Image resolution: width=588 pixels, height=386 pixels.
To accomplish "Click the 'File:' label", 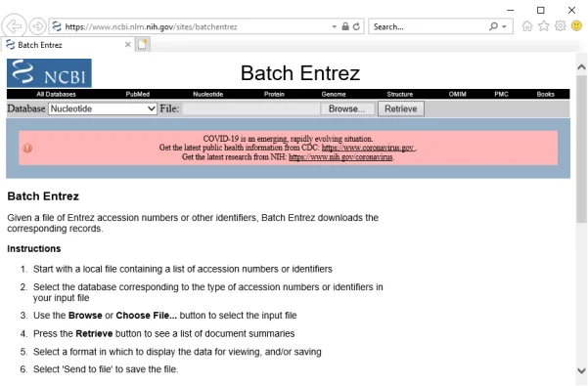I will click(169, 108).
